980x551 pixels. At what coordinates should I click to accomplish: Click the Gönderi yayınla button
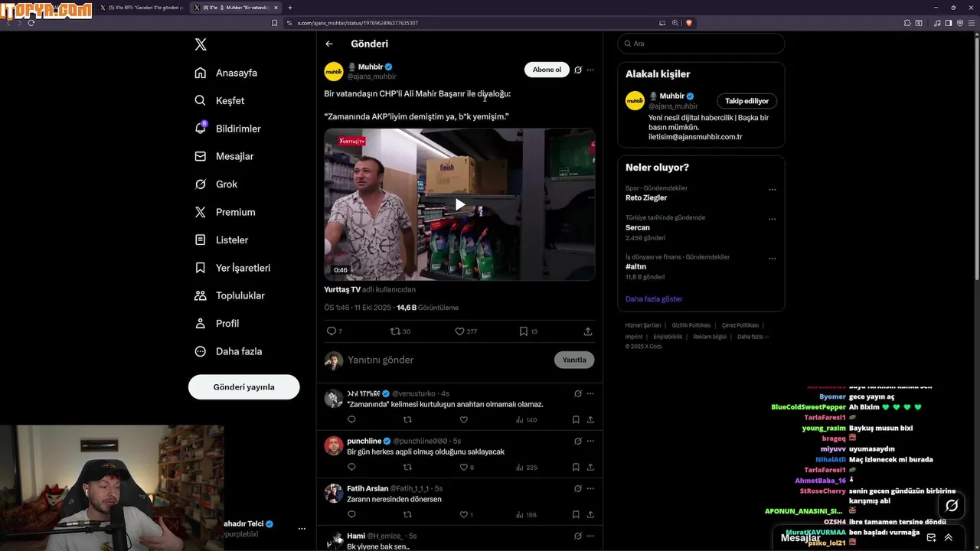(x=243, y=387)
